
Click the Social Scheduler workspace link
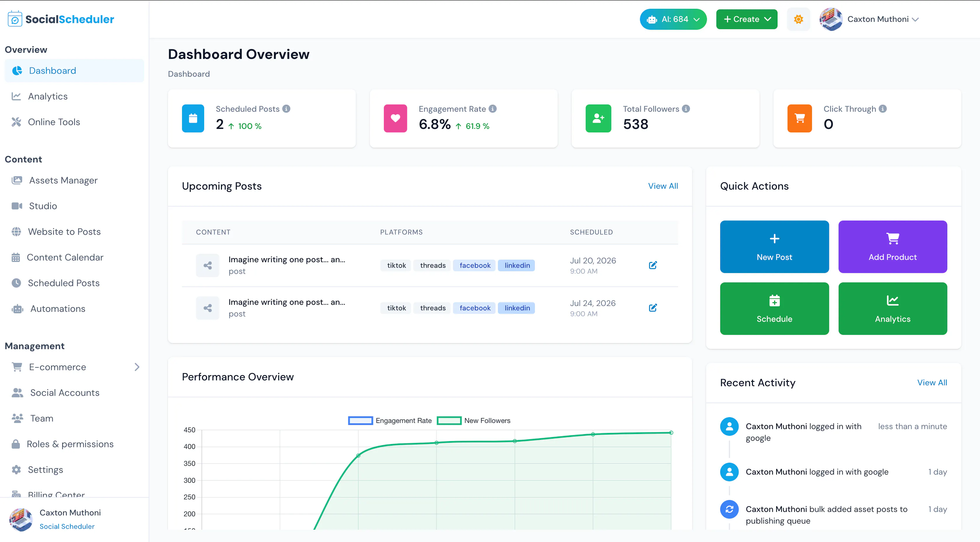tap(67, 527)
